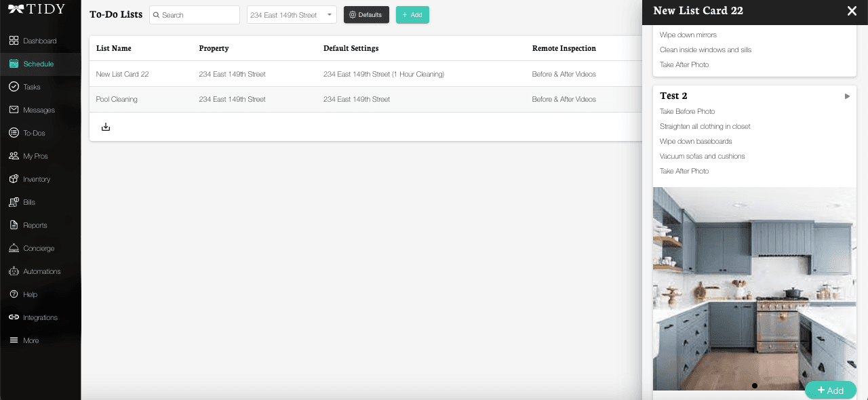Click the Concierge bell icon
Image resolution: width=868 pixels, height=400 pixels.
(x=14, y=248)
